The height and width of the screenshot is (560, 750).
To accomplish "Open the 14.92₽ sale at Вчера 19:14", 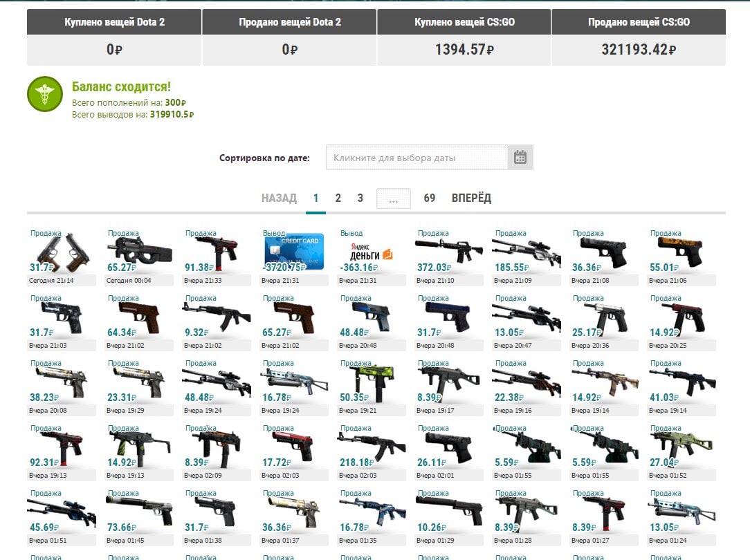I will (x=604, y=387).
